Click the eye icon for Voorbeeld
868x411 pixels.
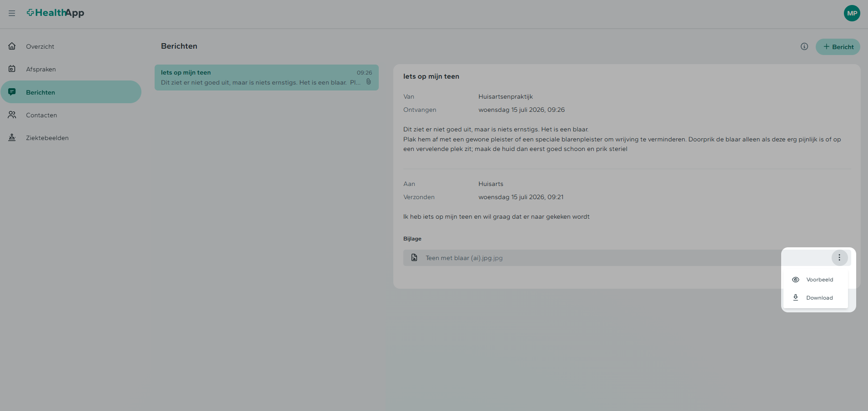[x=796, y=280]
